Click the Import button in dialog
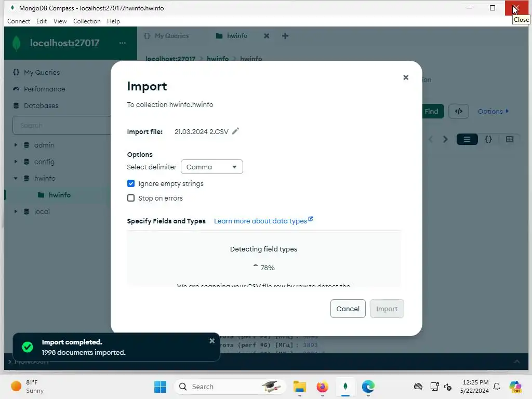This screenshot has height=399, width=532. click(387, 309)
